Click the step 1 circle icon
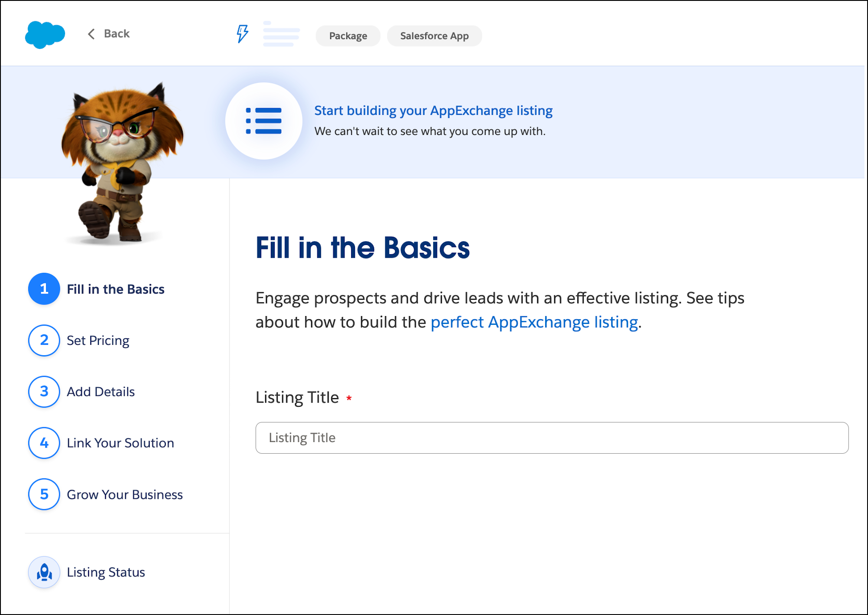 (44, 289)
